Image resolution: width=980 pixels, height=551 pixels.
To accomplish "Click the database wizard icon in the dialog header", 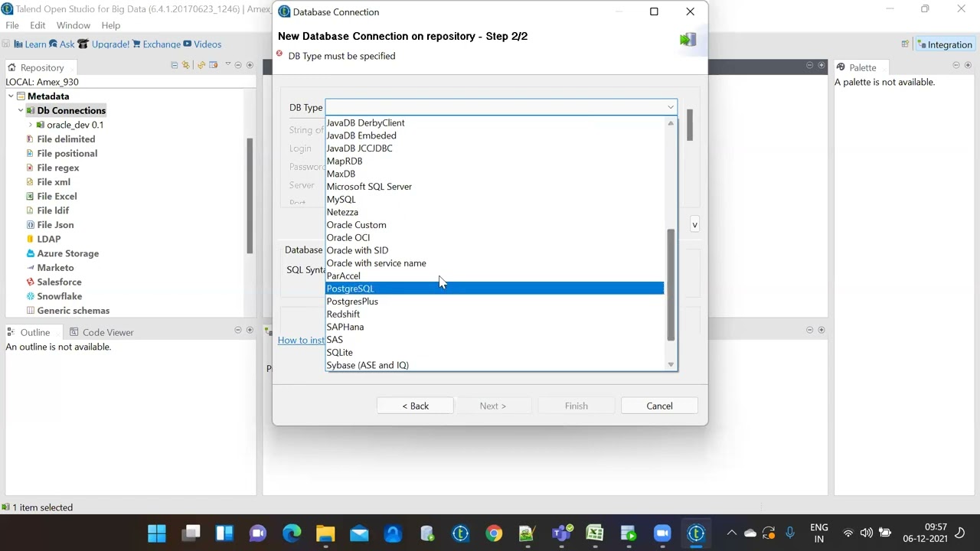I will 688,40.
